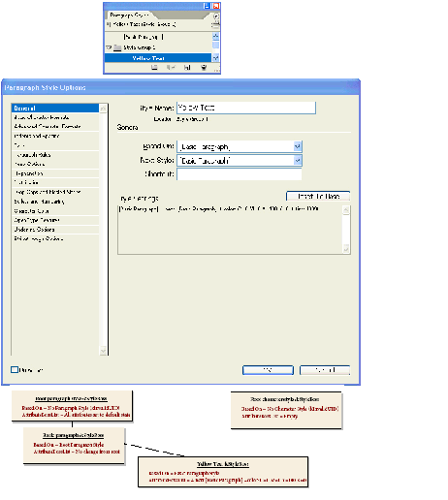Screen dimensions: 448x500
Task: Click the trash delete style icon
Action: point(204,67)
